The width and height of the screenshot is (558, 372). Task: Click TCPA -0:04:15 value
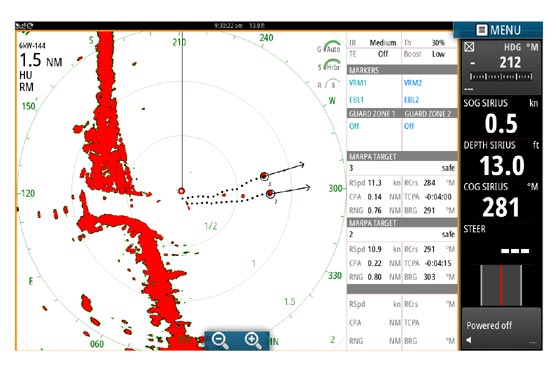point(438,263)
